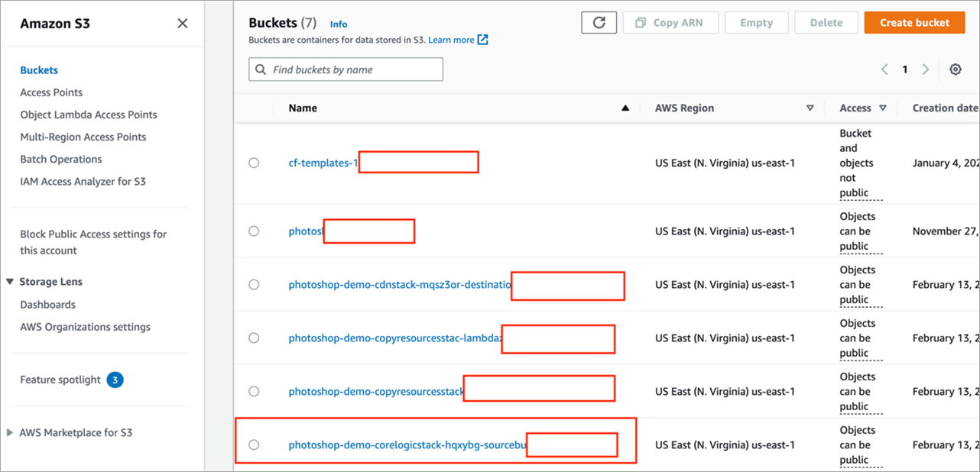The height and width of the screenshot is (472, 980).
Task: Open Storage Lens Dashboards
Action: click(48, 305)
